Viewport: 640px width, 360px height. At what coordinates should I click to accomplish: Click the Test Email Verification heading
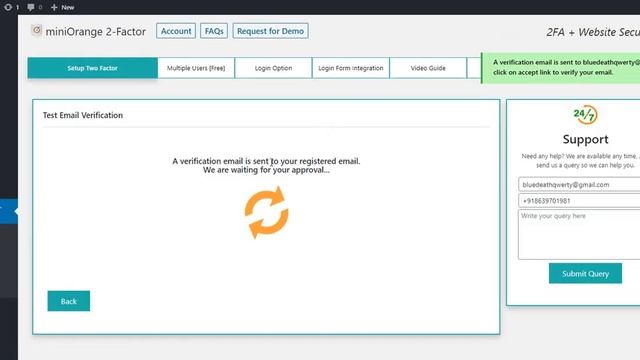(83, 116)
